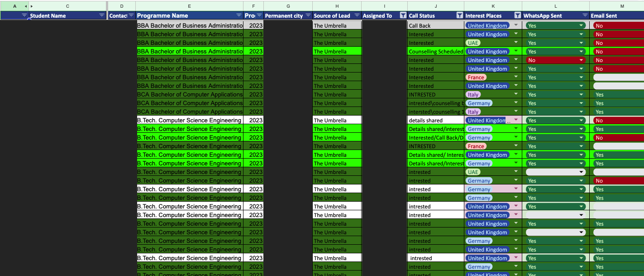
Task: Open the Programme Name filter icon
Action: (239, 15)
